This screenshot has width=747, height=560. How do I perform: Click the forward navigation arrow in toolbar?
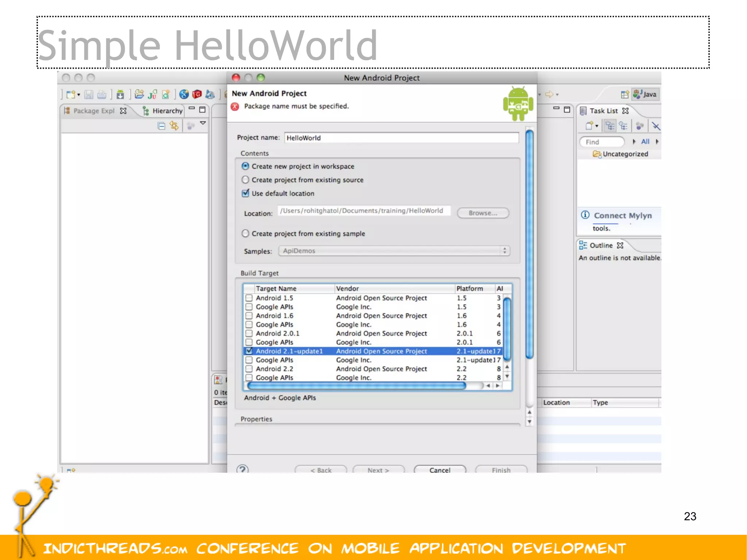(549, 94)
